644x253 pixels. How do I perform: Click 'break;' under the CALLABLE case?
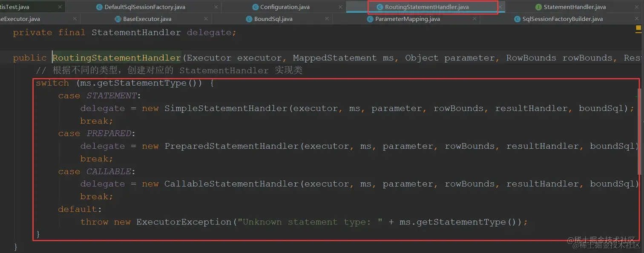(97, 196)
